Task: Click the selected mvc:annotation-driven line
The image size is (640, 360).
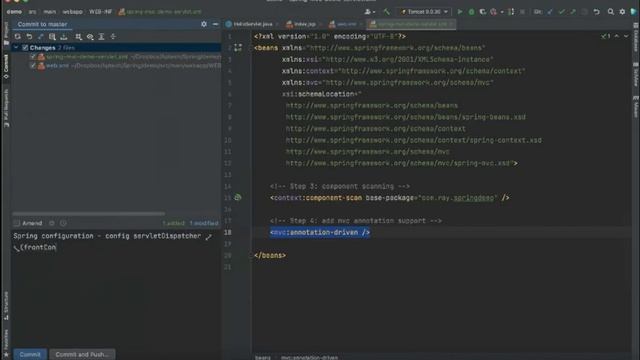Action: click(320, 232)
